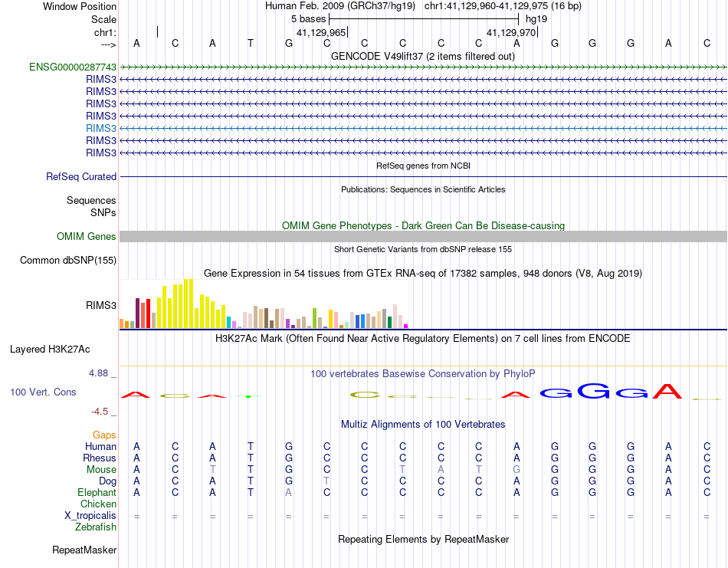Open Short Genetic Variants from dbSNP title
This screenshot has height=568, width=728.
pos(423,249)
